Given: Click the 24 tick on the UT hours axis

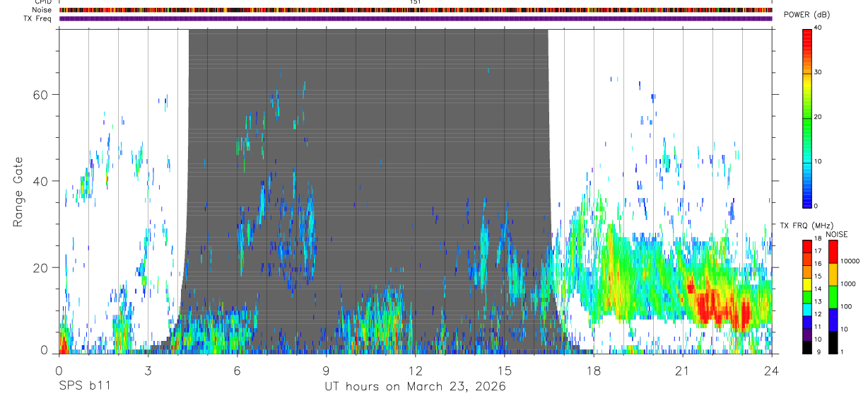Looking at the screenshot, I should (771, 370).
